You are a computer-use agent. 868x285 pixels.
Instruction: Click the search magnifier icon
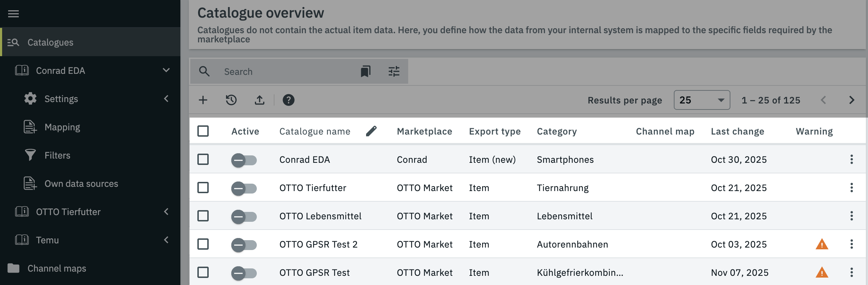[x=204, y=71]
